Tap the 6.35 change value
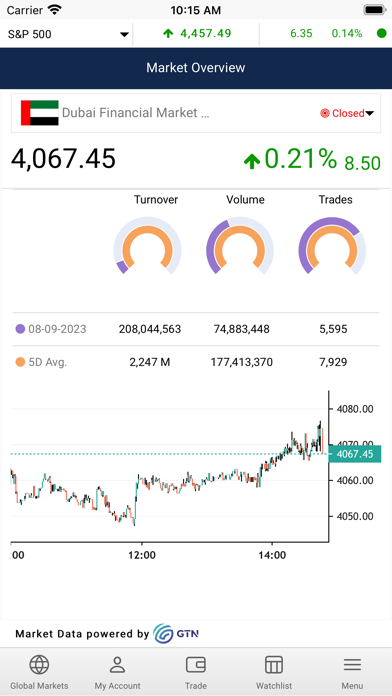 tap(301, 33)
